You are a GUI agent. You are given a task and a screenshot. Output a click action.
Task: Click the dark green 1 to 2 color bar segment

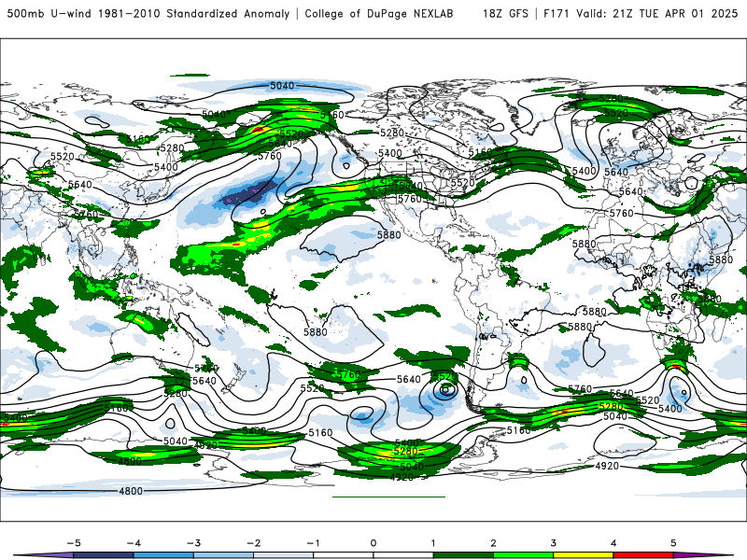[x=463, y=555]
